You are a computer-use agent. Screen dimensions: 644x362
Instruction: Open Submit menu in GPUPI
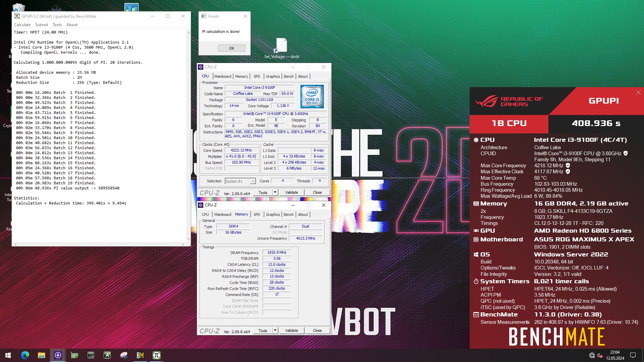click(x=42, y=25)
